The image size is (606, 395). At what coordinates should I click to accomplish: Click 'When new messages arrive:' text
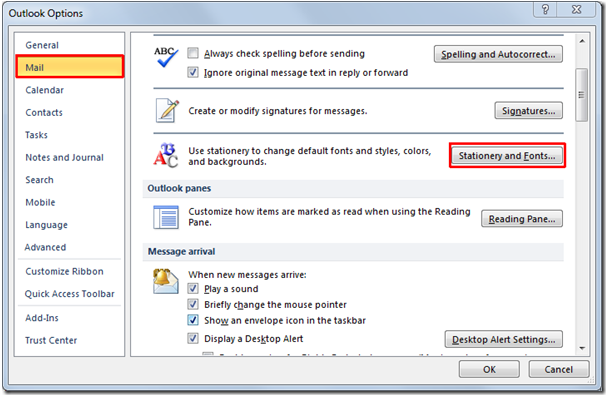pyautogui.click(x=247, y=274)
